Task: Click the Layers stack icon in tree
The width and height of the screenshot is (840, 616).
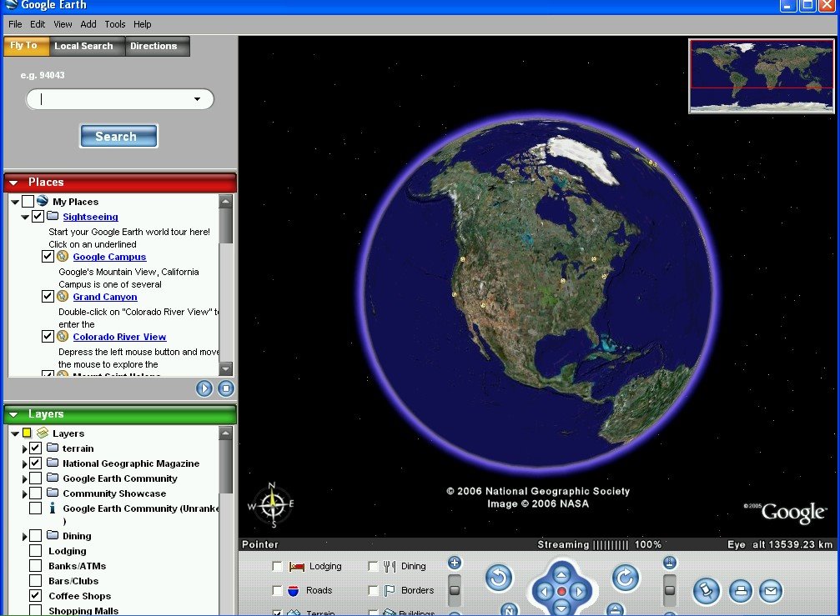Action: tap(43, 433)
